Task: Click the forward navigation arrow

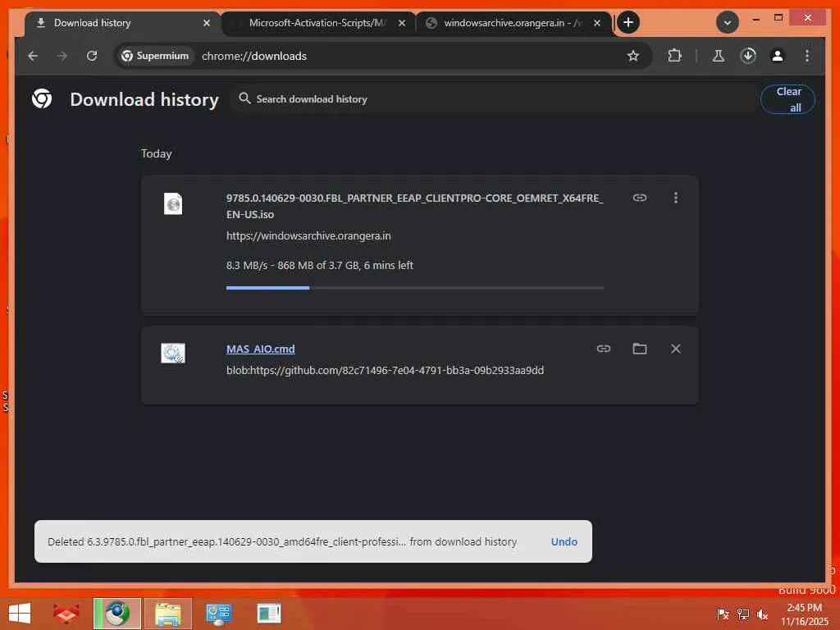Action: pos(62,56)
